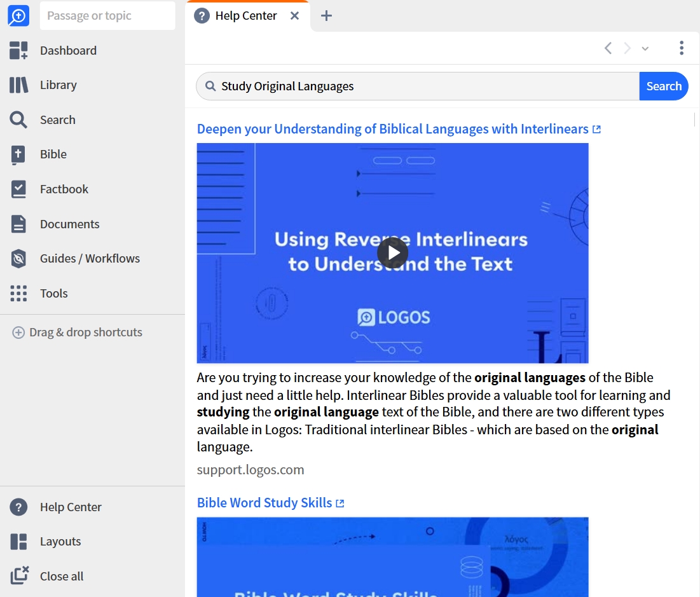Viewport: 700px width, 597px height.
Task: Open the Bible icon in sidebar
Action: pyautogui.click(x=18, y=154)
